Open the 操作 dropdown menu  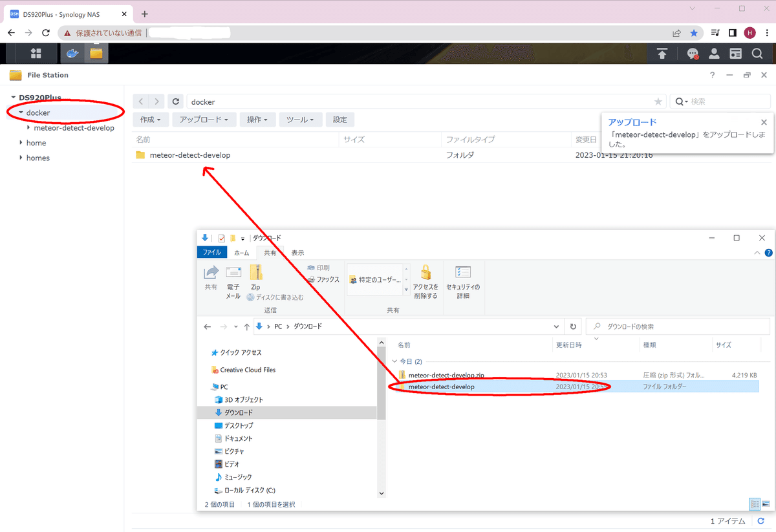coord(258,120)
